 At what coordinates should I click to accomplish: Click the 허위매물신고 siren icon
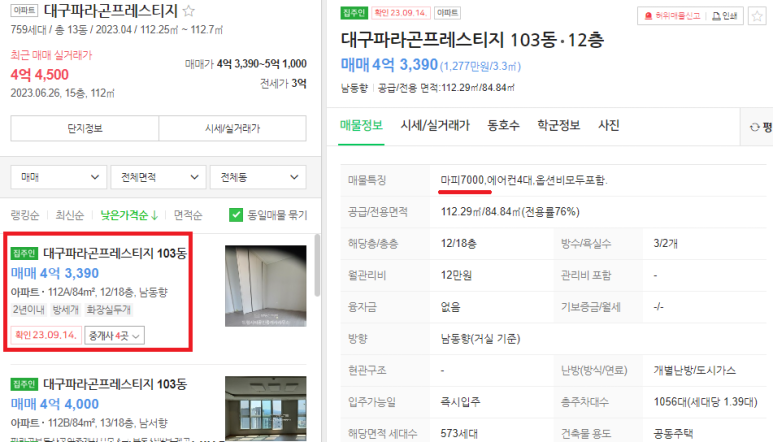(649, 16)
